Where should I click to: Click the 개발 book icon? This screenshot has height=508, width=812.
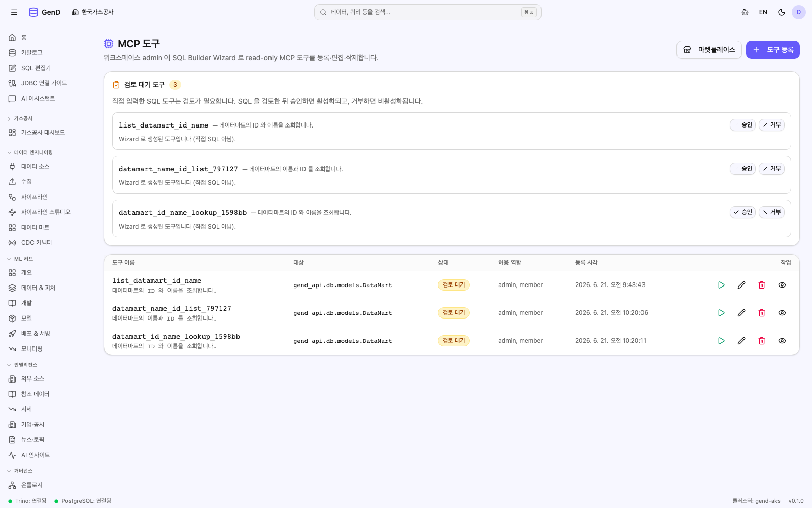click(12, 303)
